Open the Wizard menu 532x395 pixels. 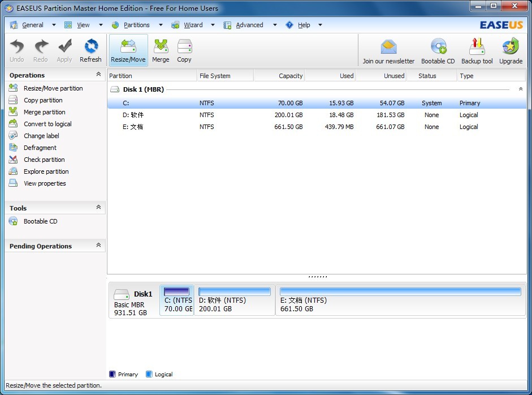[x=193, y=25]
